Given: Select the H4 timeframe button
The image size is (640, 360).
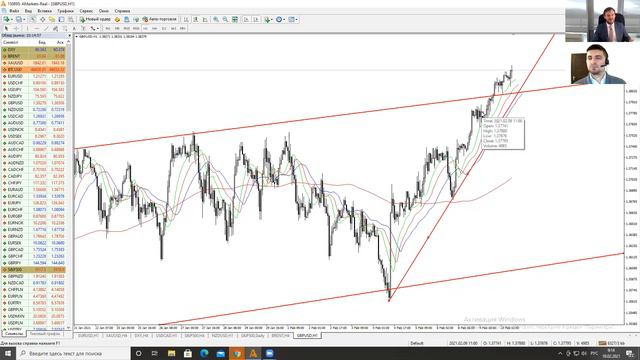Looking at the screenshot, I should (155, 29).
